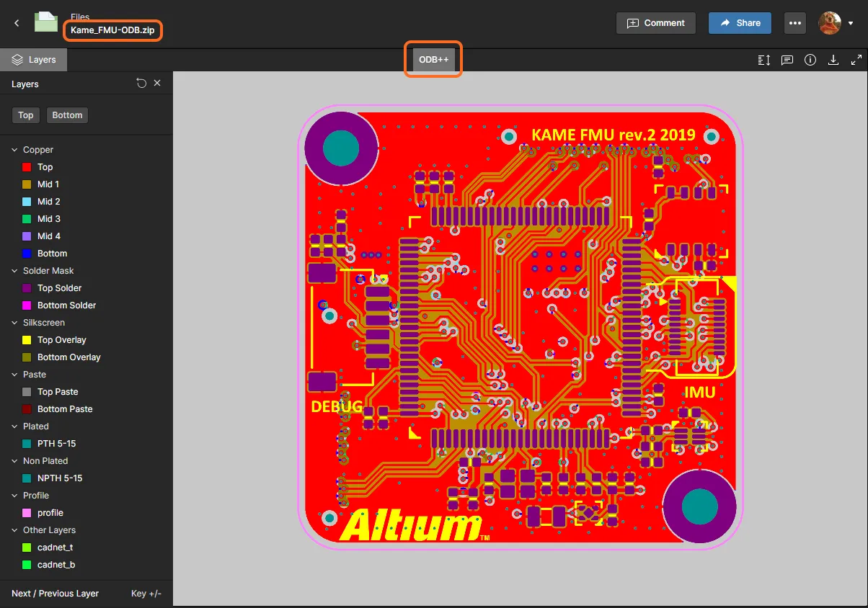The width and height of the screenshot is (868, 608).
Task: Toggle Bottom Solder layer visibility swatch
Action: (x=27, y=305)
